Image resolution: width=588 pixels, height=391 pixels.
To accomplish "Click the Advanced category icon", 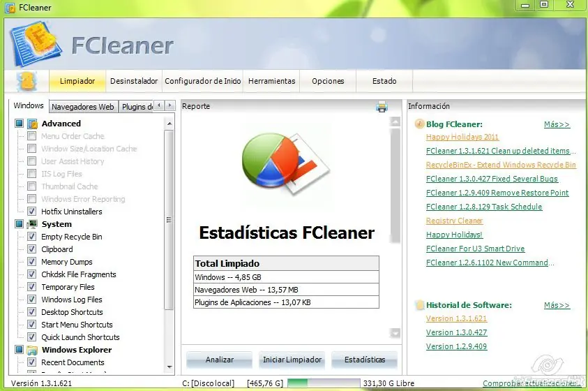I will pos(33,124).
